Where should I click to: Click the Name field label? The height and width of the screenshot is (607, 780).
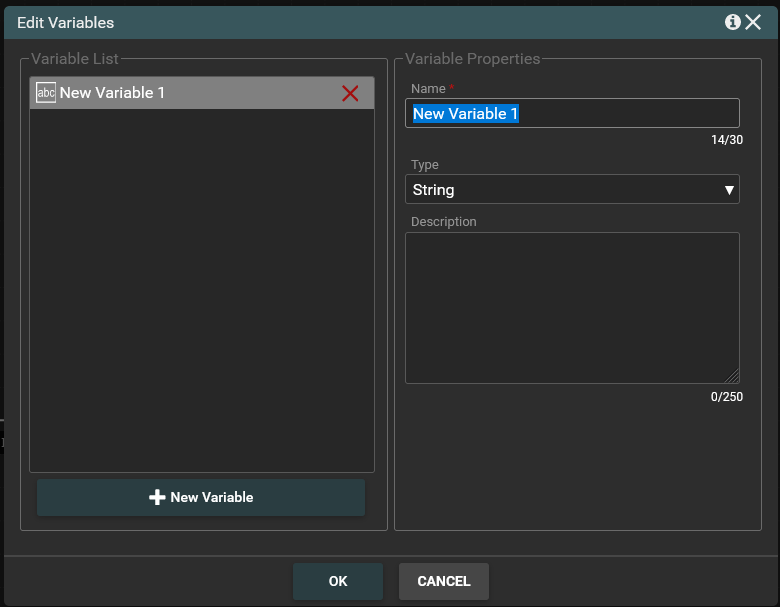click(428, 89)
